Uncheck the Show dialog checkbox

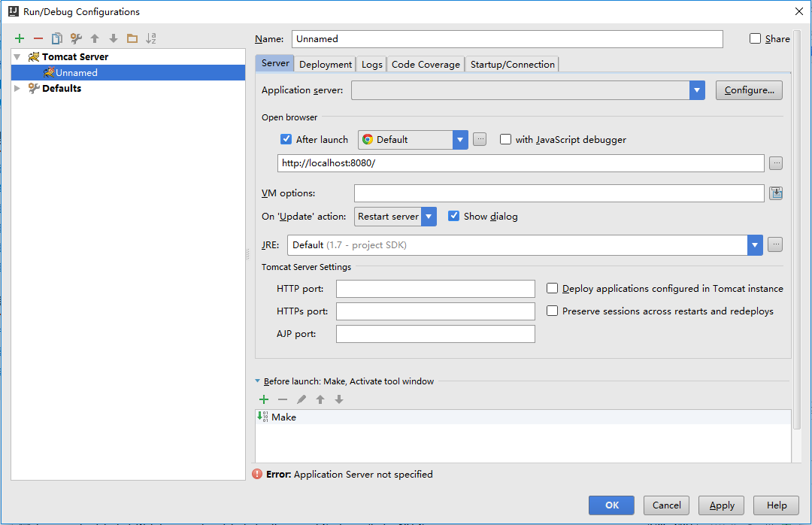click(x=453, y=216)
